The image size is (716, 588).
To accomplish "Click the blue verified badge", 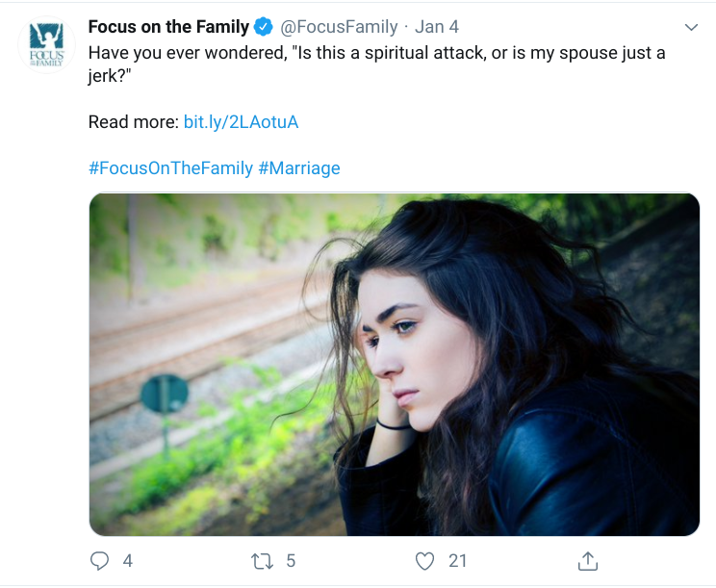I will point(263,27).
